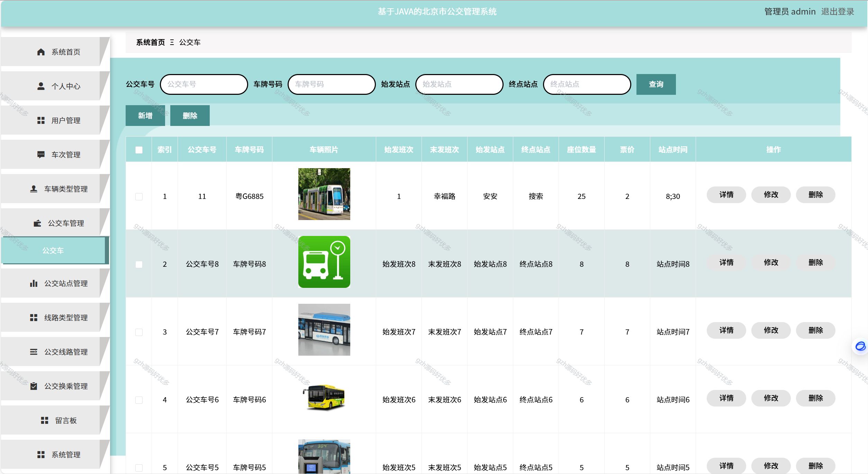Click the grid icon beside 系统管理
The image size is (868, 474).
tap(41, 455)
